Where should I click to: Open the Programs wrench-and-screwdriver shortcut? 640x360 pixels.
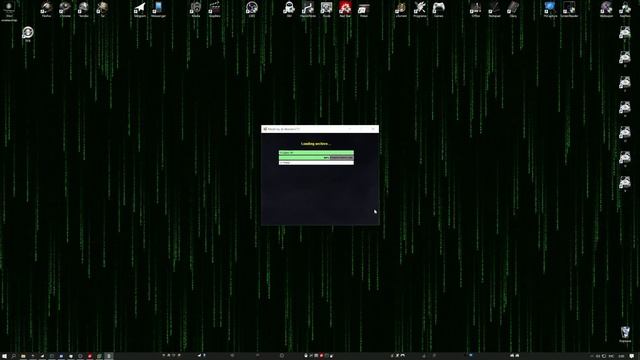(420, 9)
